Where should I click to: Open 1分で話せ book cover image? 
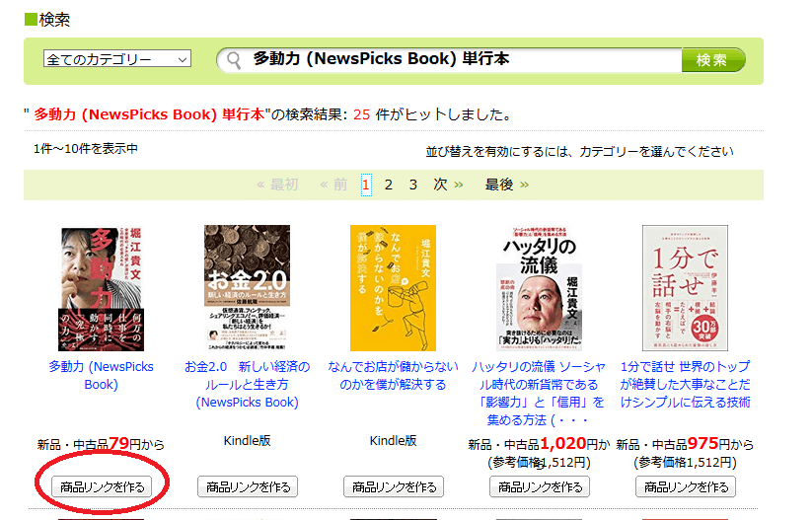685,288
